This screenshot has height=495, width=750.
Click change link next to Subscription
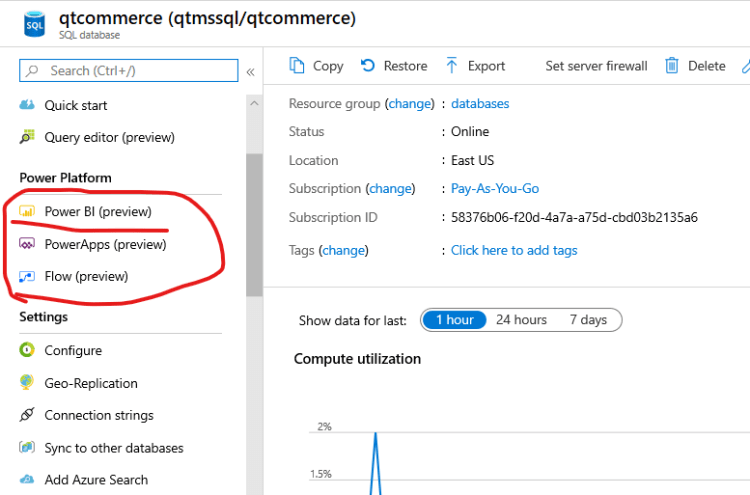391,189
